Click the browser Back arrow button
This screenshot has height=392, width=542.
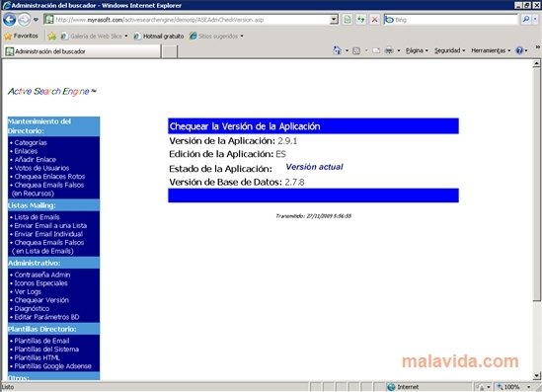pyautogui.click(x=9, y=20)
